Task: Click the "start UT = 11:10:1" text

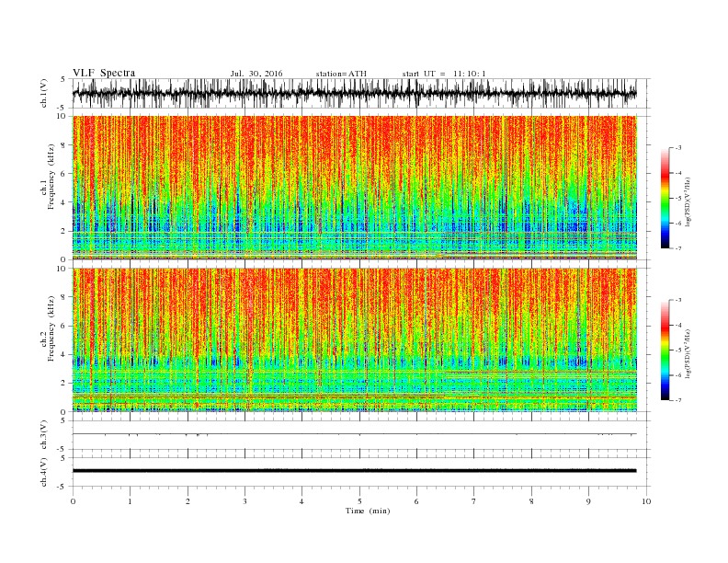Action: click(x=444, y=74)
